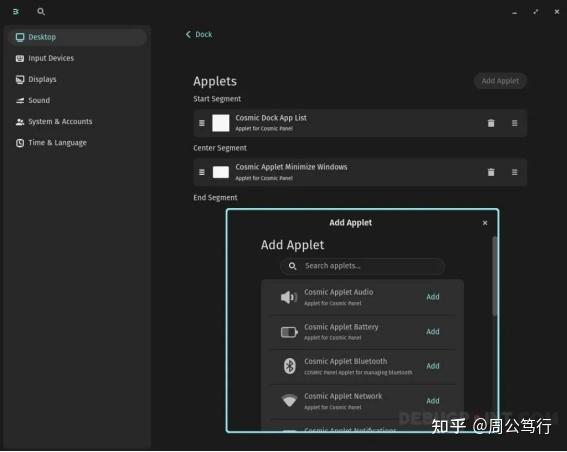Click Cosmic Applet Minimize Windows thumbnail
Screen dimensions: 567x452
tap(221, 172)
